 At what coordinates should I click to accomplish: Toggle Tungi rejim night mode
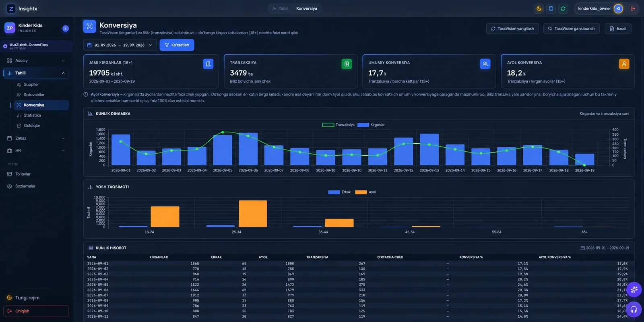(x=23, y=297)
